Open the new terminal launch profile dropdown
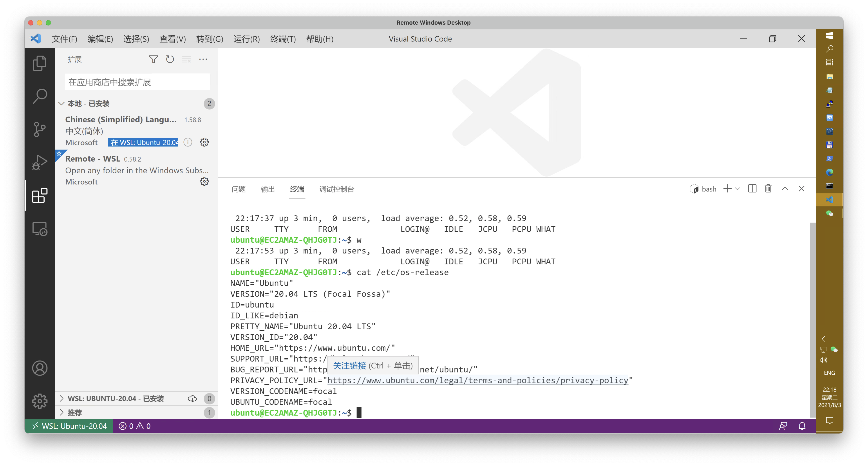 pos(738,189)
